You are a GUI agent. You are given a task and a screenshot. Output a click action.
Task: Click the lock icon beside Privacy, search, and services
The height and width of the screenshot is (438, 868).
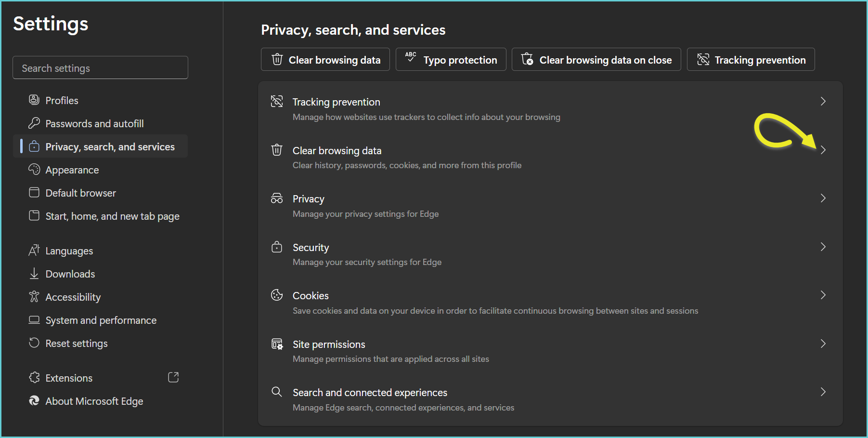(34, 146)
